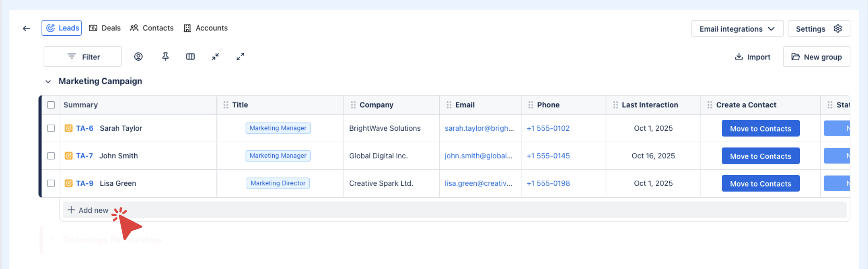Click the Marketing Director title tag
This screenshot has width=868, height=269.
click(278, 183)
